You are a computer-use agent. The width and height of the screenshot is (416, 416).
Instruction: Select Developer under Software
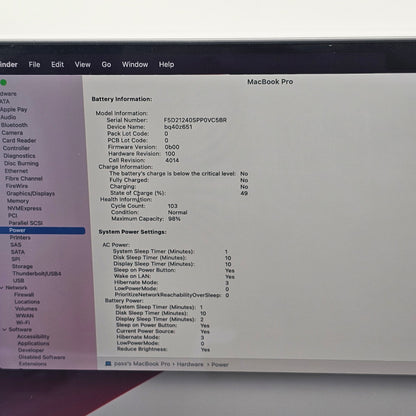[31, 350]
